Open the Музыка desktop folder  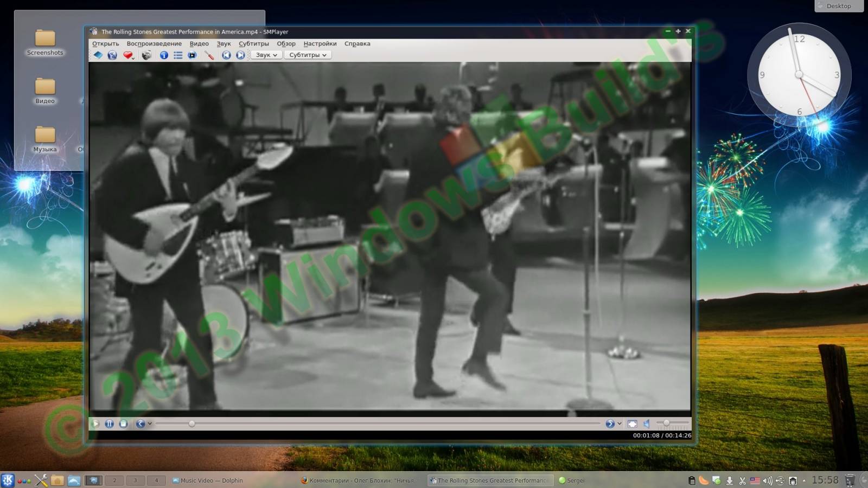pyautogui.click(x=45, y=139)
